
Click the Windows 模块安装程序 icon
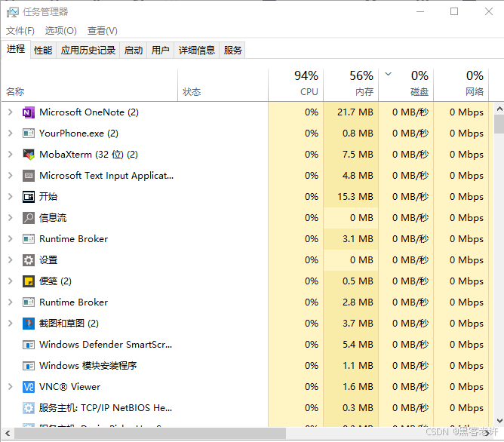coord(29,366)
